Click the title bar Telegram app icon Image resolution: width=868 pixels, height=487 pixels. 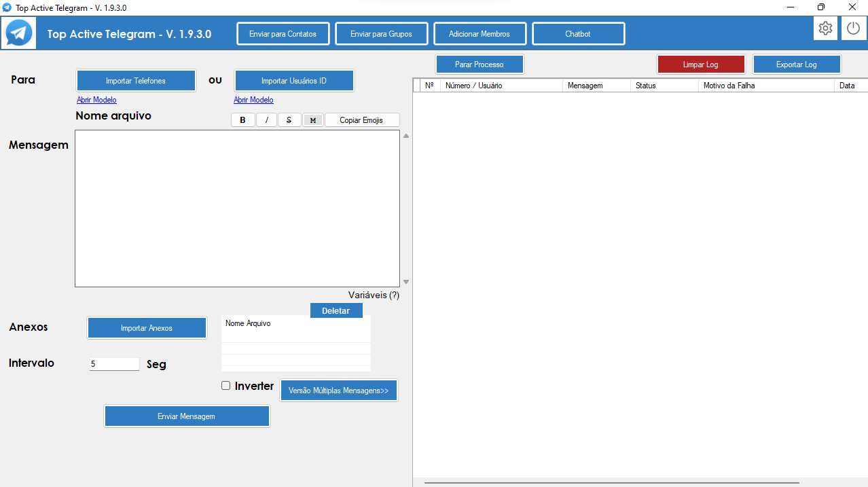click(x=7, y=7)
